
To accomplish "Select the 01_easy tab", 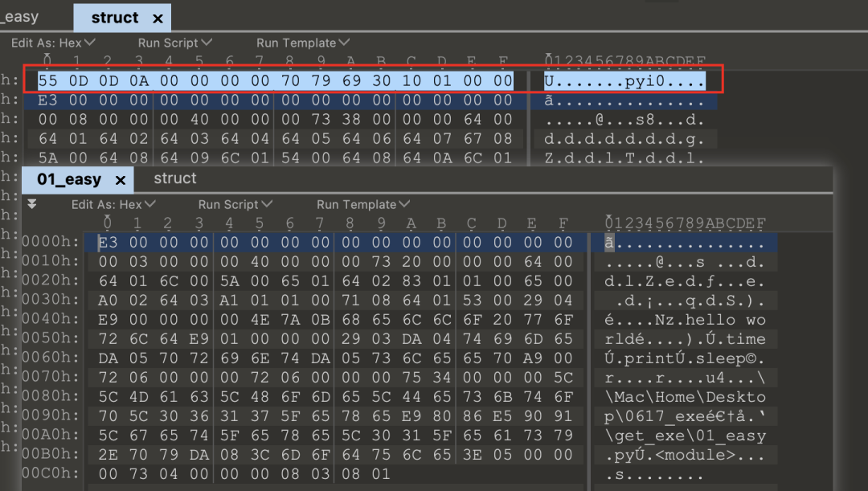I will click(x=69, y=179).
